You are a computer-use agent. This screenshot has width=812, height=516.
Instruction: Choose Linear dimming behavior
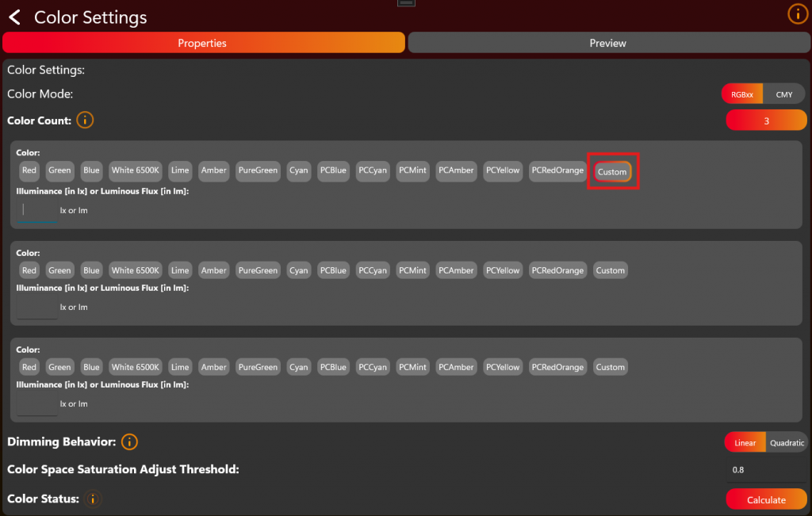coord(745,443)
